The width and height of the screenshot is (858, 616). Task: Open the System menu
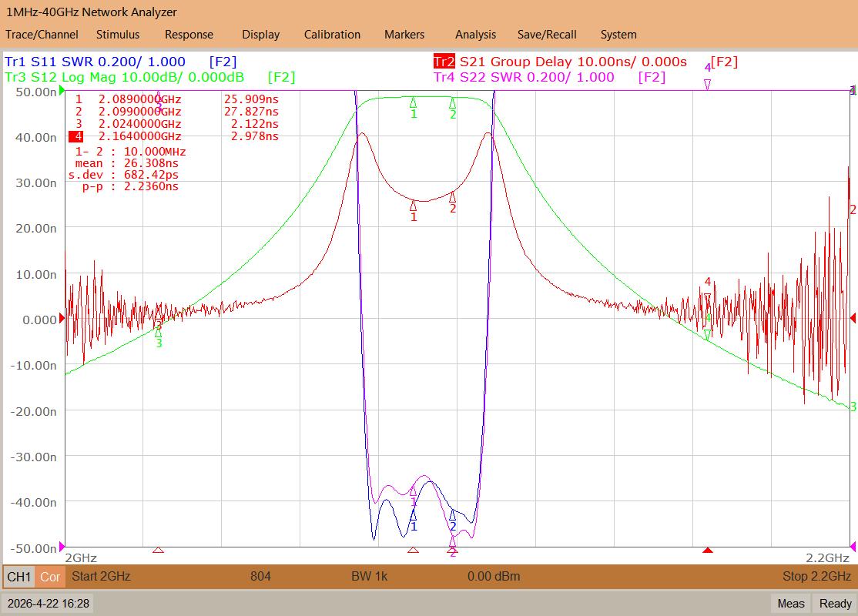tap(618, 35)
